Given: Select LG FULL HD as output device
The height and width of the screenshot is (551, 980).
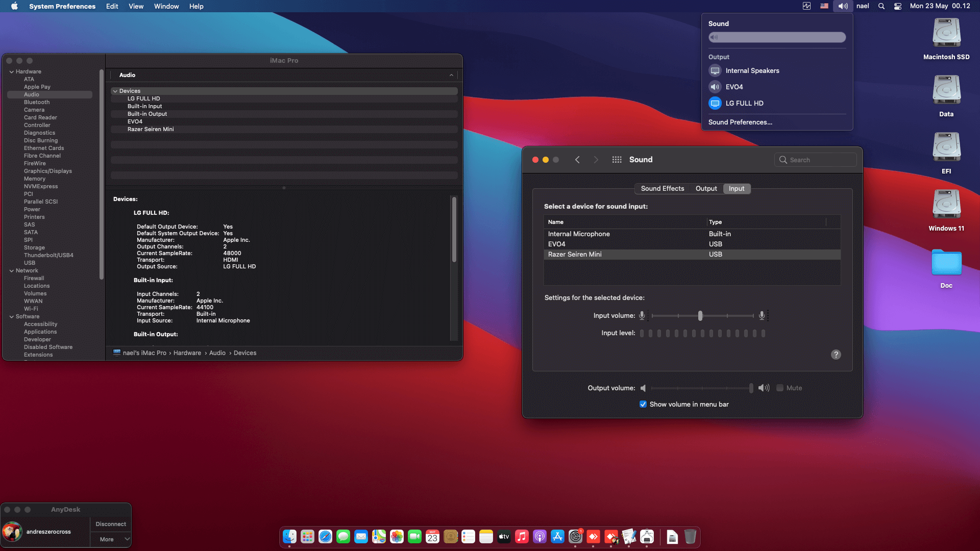Looking at the screenshot, I should [x=744, y=103].
